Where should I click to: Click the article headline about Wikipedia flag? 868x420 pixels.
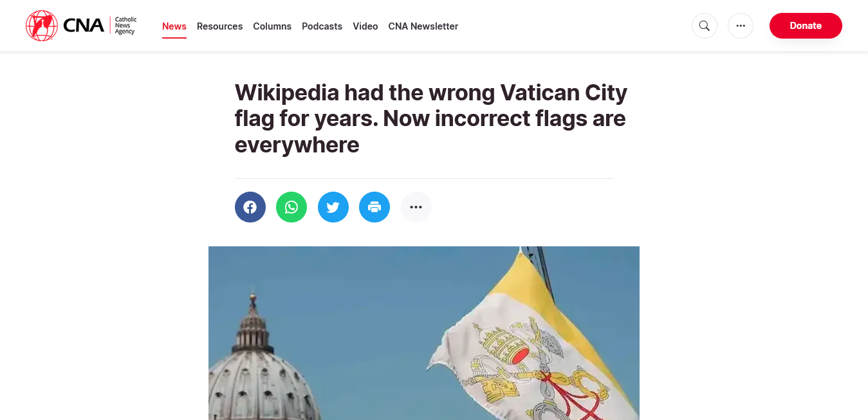click(430, 118)
